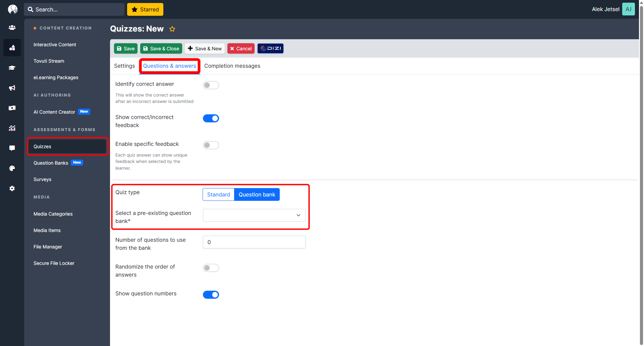Open the users group sidebar icon

[x=12, y=27]
